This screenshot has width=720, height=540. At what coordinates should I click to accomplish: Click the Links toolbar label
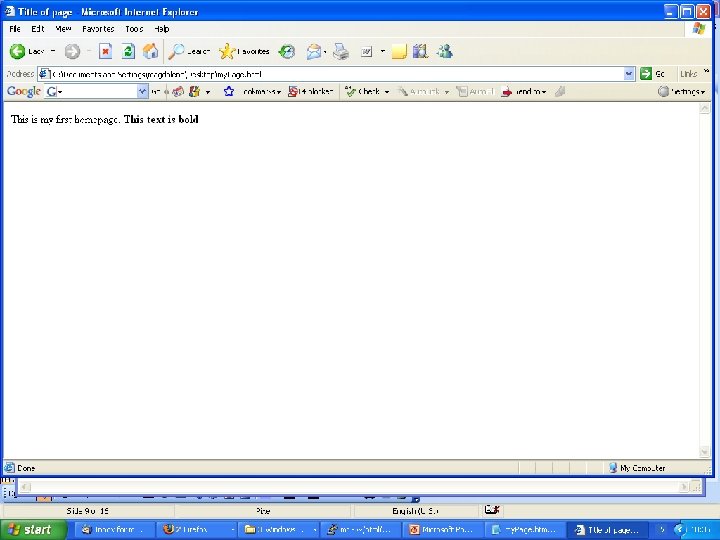(x=688, y=74)
